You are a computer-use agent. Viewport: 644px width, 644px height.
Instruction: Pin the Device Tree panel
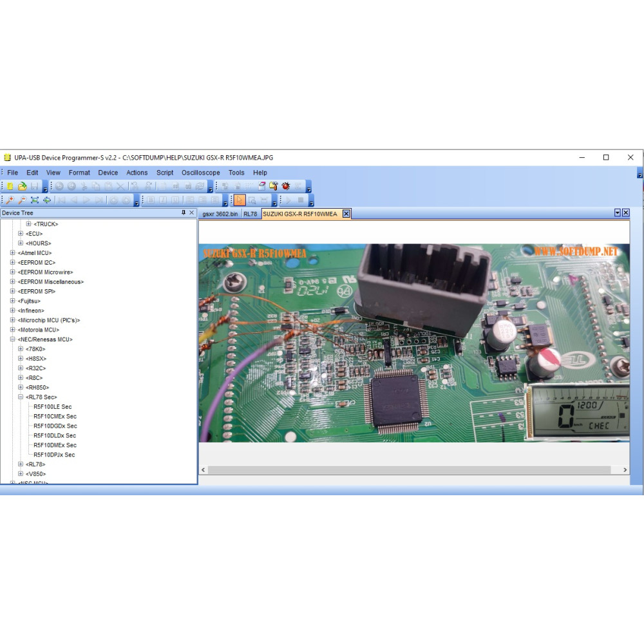(184, 213)
